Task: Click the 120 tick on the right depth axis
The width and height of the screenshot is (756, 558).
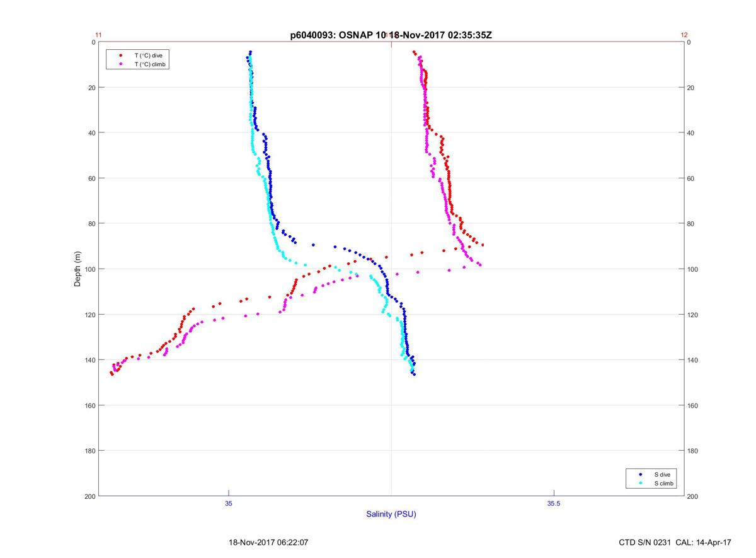Action: (693, 315)
